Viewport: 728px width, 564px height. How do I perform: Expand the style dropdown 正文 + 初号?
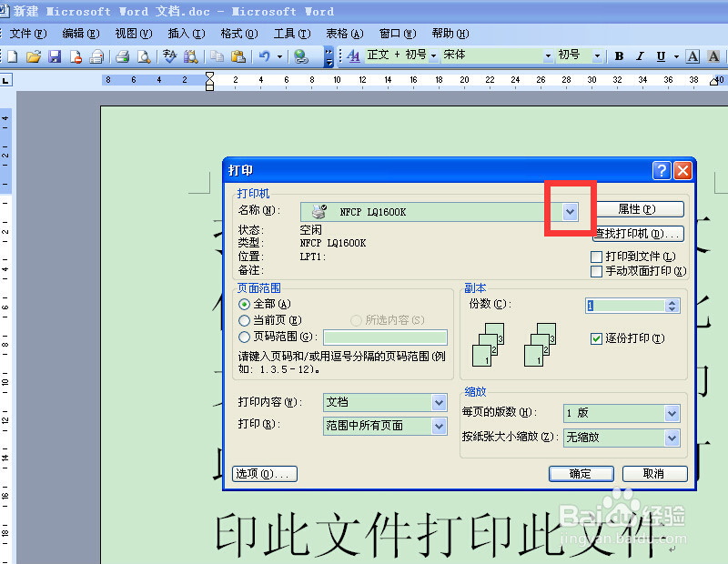point(433,56)
